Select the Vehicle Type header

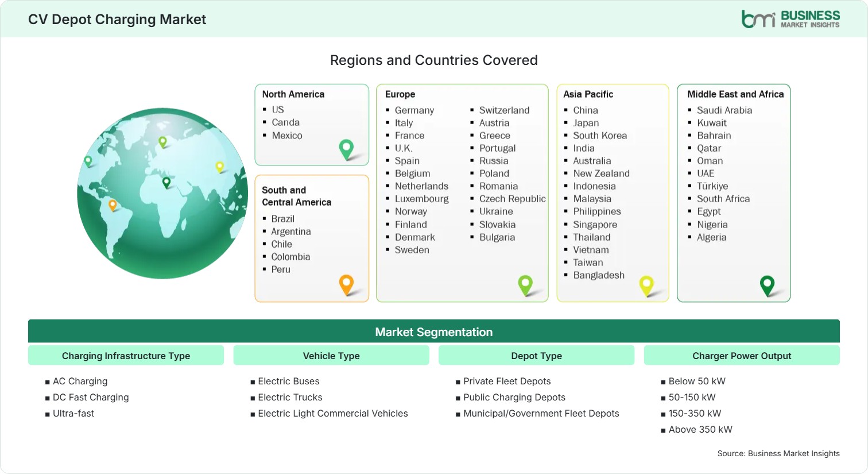click(x=331, y=356)
